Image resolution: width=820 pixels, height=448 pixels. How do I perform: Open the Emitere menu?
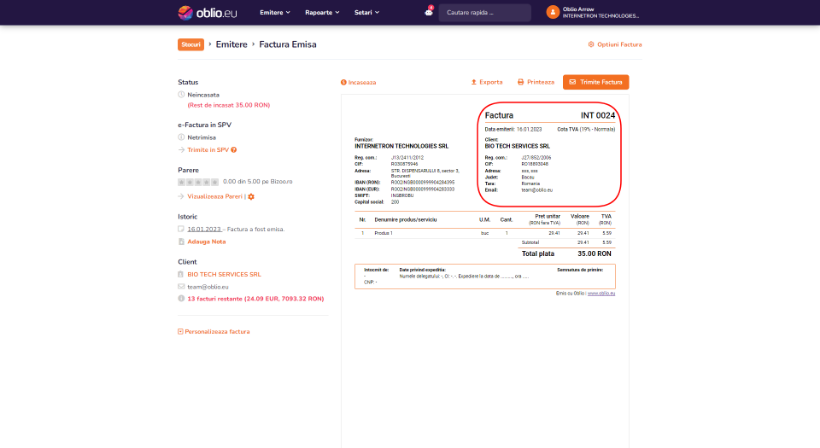[x=275, y=13]
